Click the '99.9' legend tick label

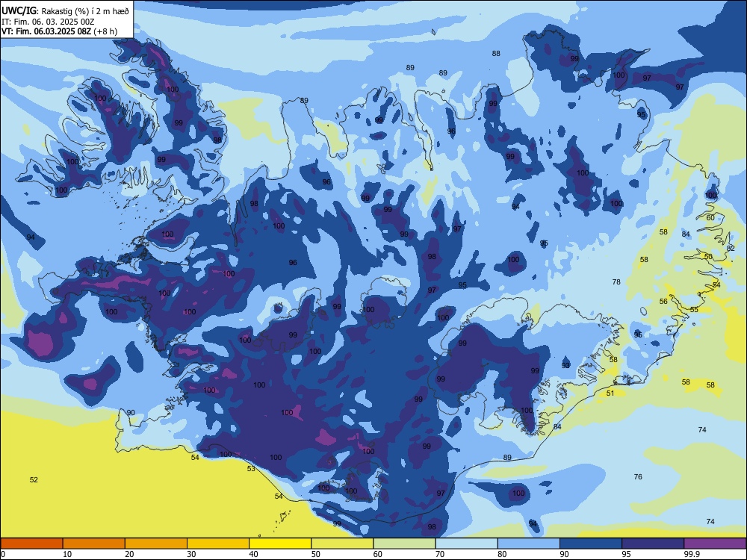click(692, 554)
